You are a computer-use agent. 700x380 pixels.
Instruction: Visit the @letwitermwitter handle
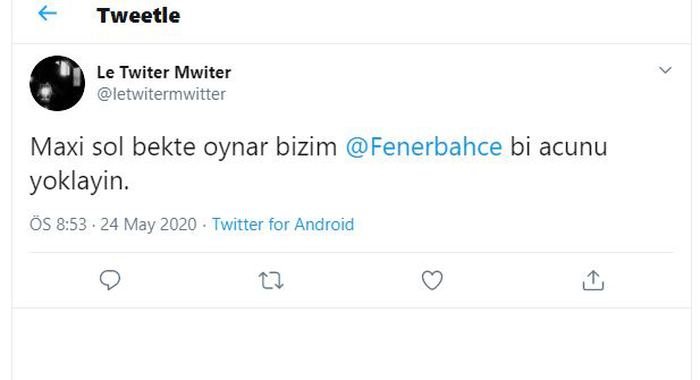point(161,94)
